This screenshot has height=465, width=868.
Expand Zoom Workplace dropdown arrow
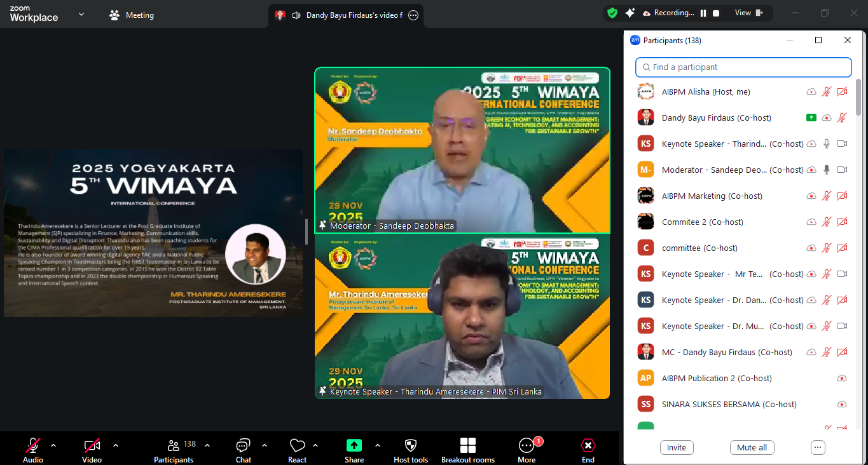point(81,14)
